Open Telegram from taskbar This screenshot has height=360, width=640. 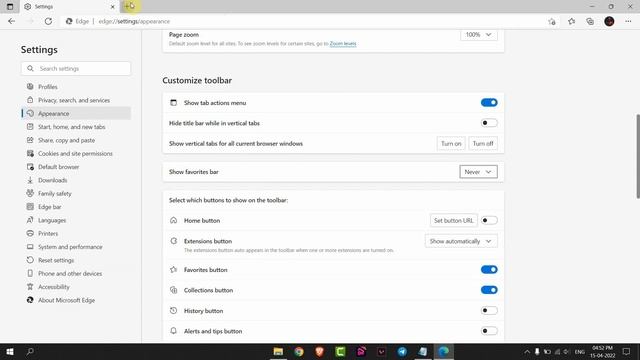click(402, 351)
